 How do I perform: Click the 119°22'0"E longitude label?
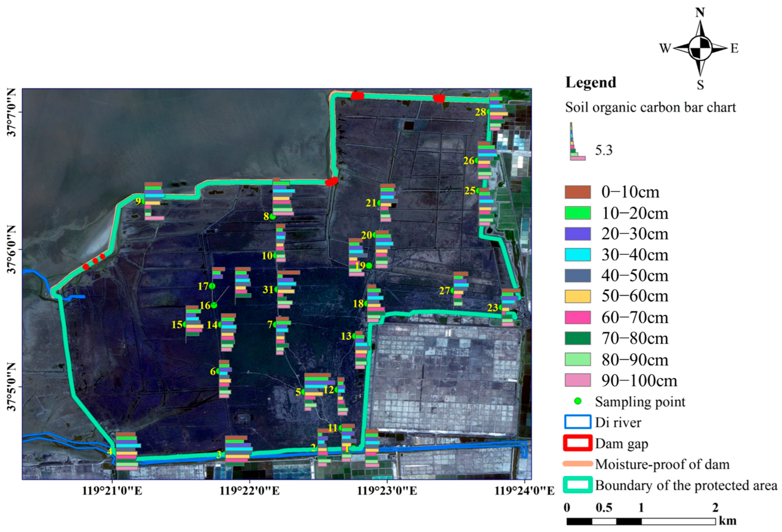pos(249,491)
